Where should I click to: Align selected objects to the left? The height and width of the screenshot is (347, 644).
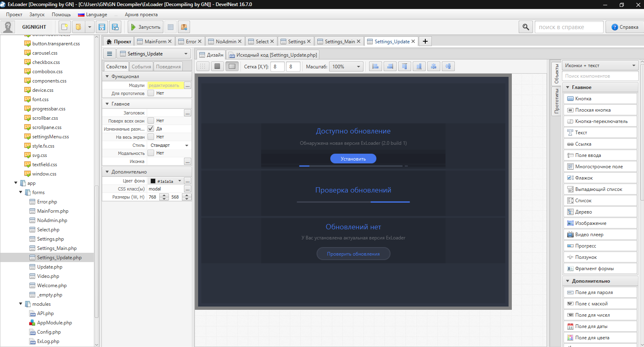[x=376, y=66]
